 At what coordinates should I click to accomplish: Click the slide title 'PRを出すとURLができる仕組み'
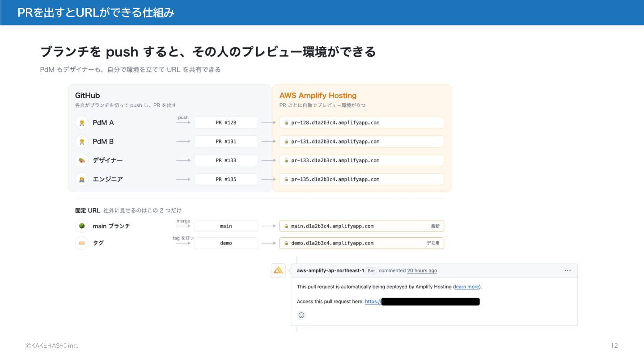point(96,13)
